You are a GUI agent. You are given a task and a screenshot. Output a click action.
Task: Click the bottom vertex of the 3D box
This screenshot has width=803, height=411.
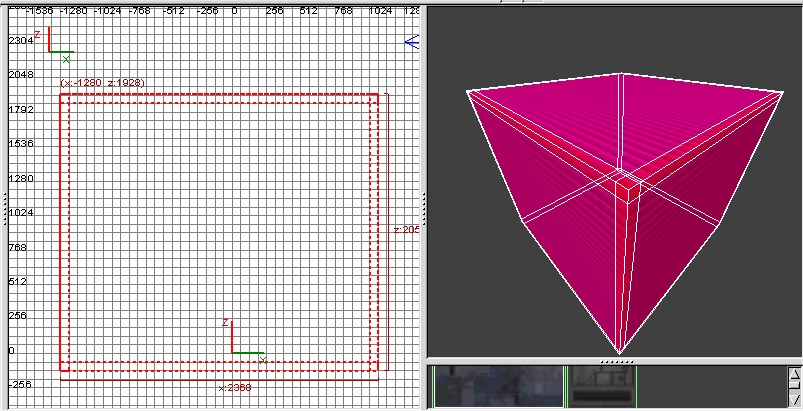tap(620, 352)
